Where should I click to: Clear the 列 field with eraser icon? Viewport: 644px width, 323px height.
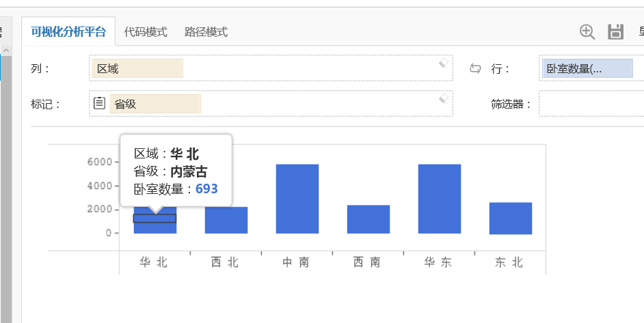(x=444, y=63)
